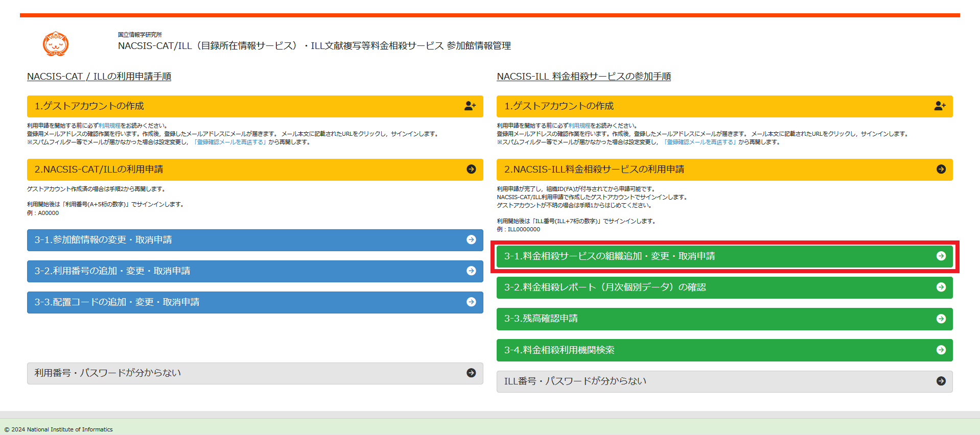This screenshot has width=980, height=435.
Task: Click example text 例 : A00000
Action: (x=43, y=213)
